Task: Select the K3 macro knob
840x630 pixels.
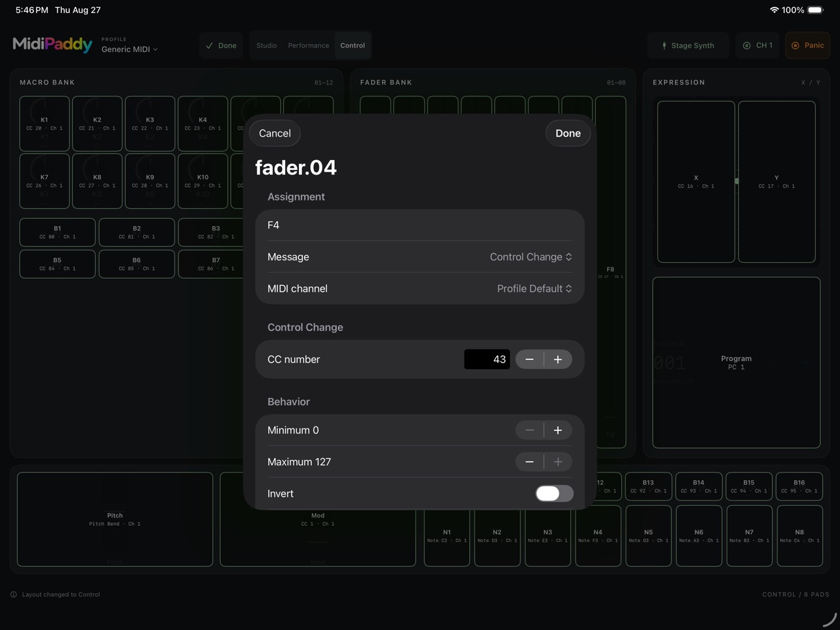Action: (150, 124)
